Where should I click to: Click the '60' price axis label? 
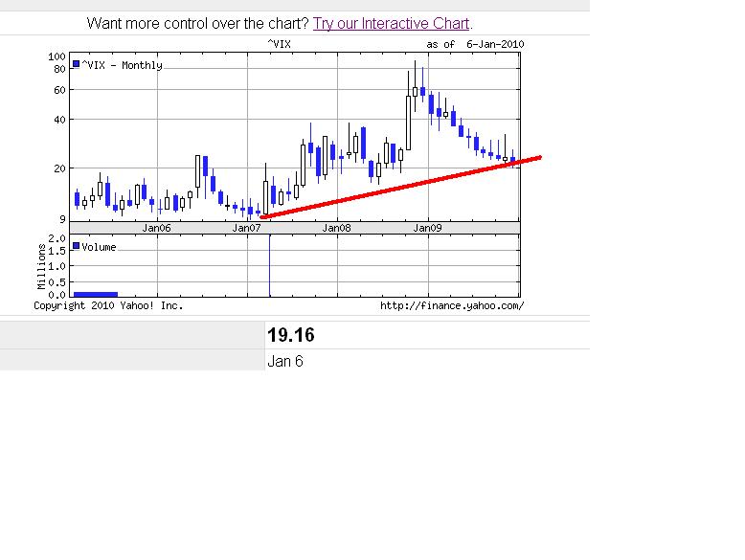(x=60, y=90)
